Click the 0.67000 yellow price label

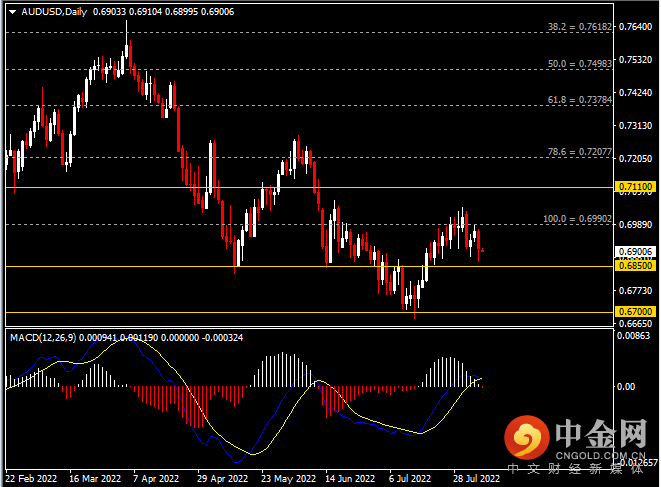point(635,312)
